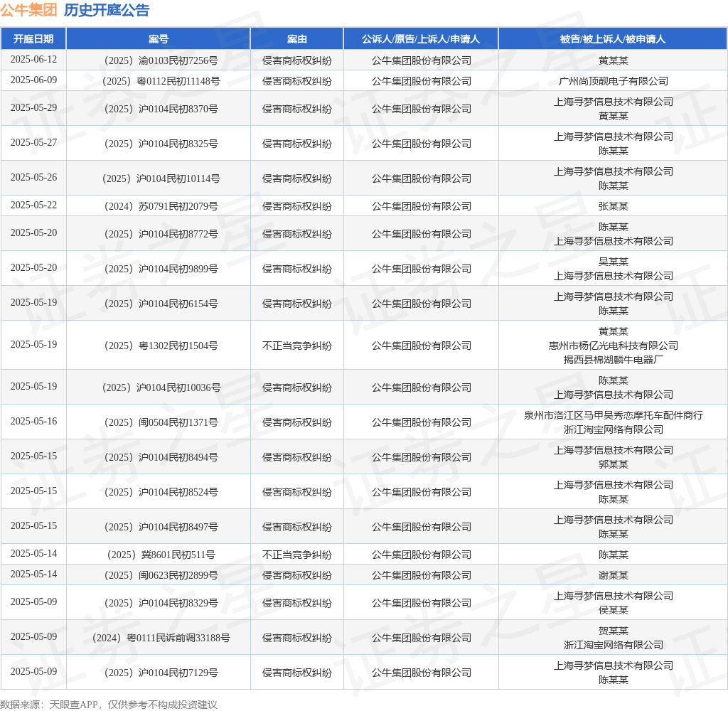Select the hearing date "2025-05-27"
728x711 pixels.
[x=33, y=143]
